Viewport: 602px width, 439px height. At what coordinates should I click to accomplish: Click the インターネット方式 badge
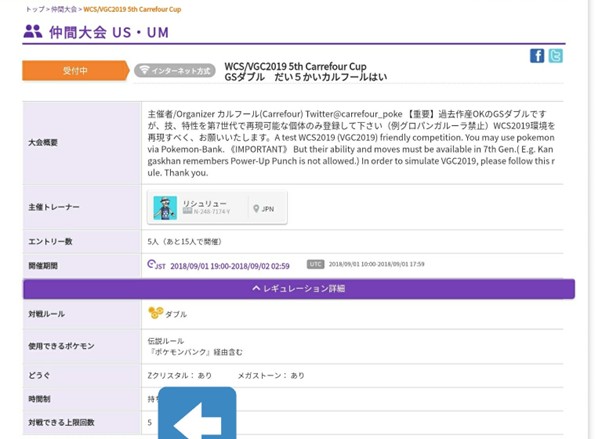tap(175, 71)
